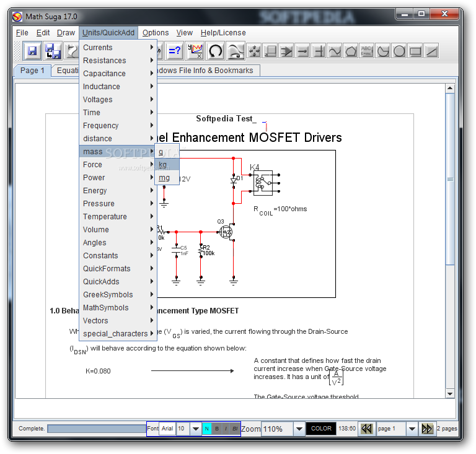Click the 'Softpedia Test_' title text
Screen dimensions: 476x454
pos(226,118)
